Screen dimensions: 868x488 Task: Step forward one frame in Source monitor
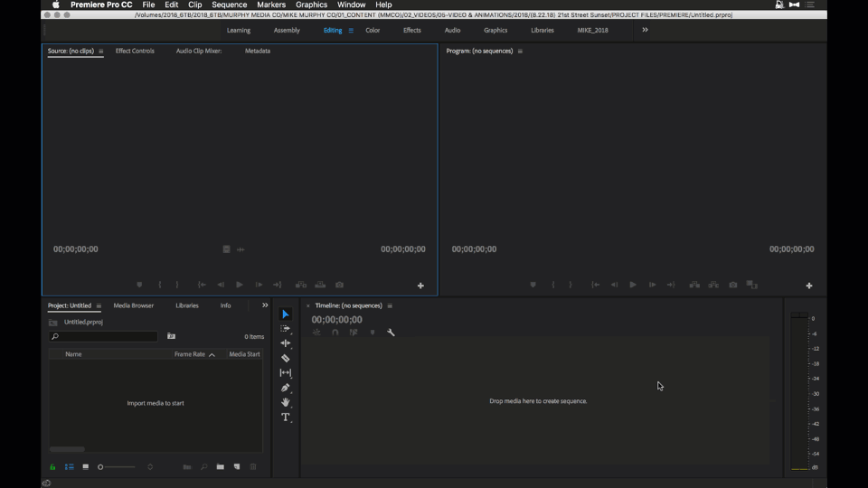(x=259, y=285)
